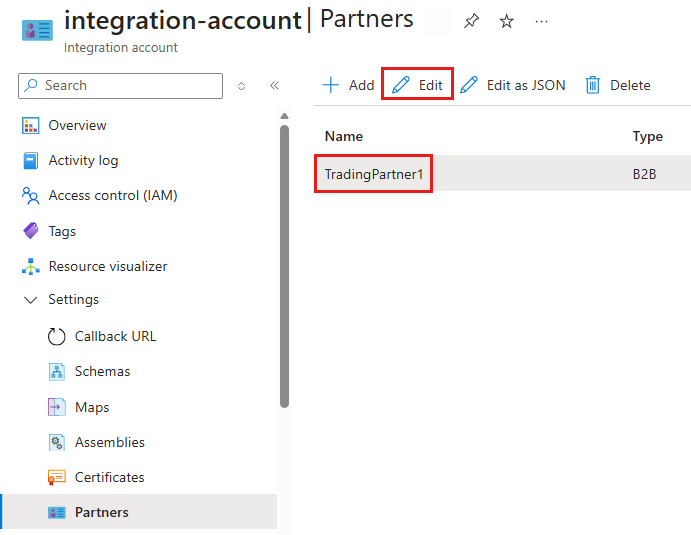
Task: Mark integration account as favorite star
Action: point(507,21)
